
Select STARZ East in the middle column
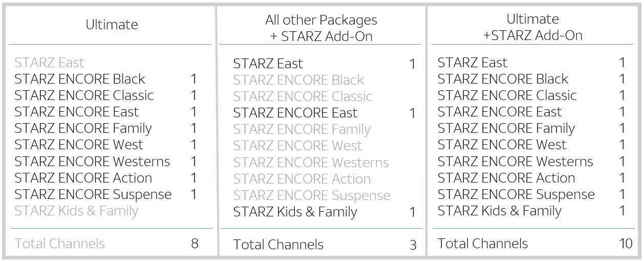(268, 64)
